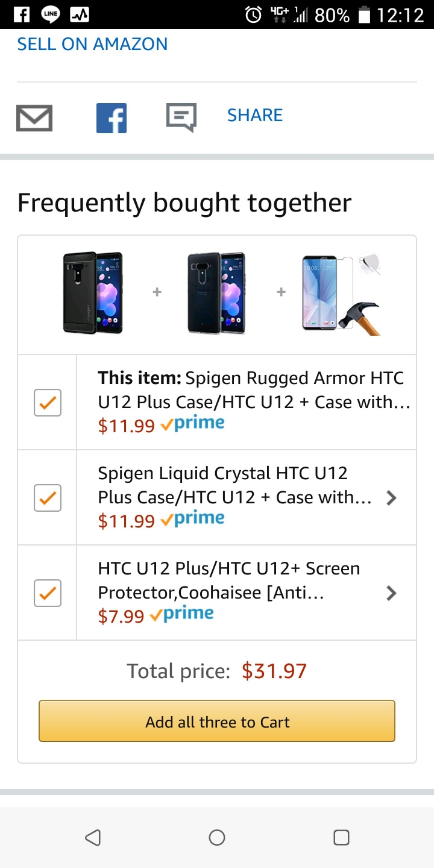This screenshot has height=868, width=434.
Task: Share on Facebook using the blue icon
Action: click(112, 118)
